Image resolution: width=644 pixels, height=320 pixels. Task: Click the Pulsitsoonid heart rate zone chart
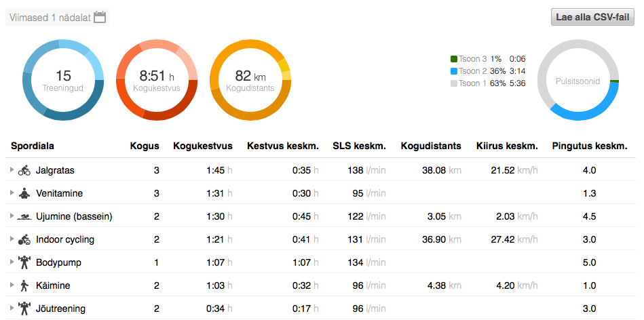point(578,80)
